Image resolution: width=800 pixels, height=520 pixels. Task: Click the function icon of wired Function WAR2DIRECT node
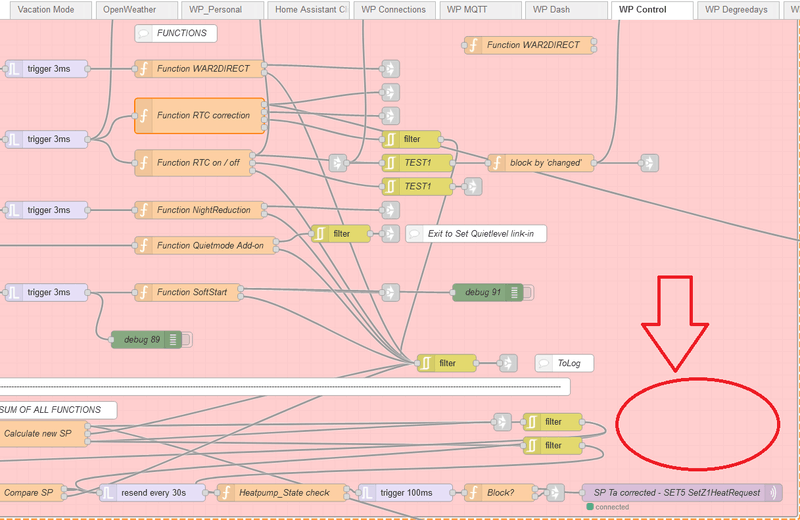pyautogui.click(x=144, y=69)
